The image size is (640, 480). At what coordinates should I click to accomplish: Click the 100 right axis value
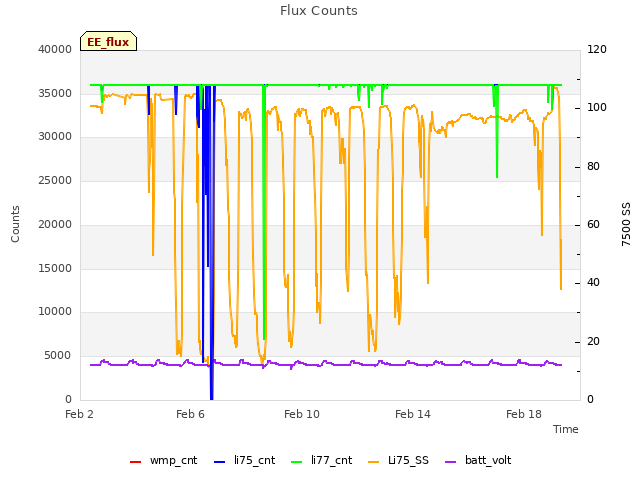coord(597,108)
